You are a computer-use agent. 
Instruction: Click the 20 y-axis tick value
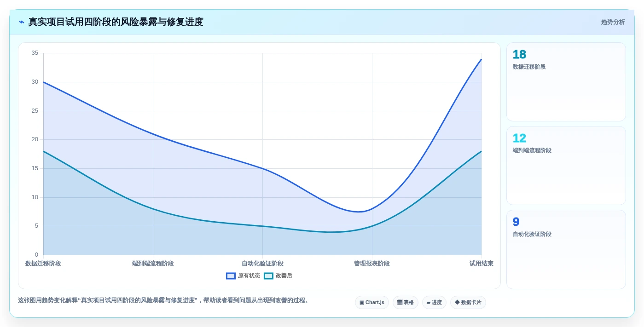35,139
